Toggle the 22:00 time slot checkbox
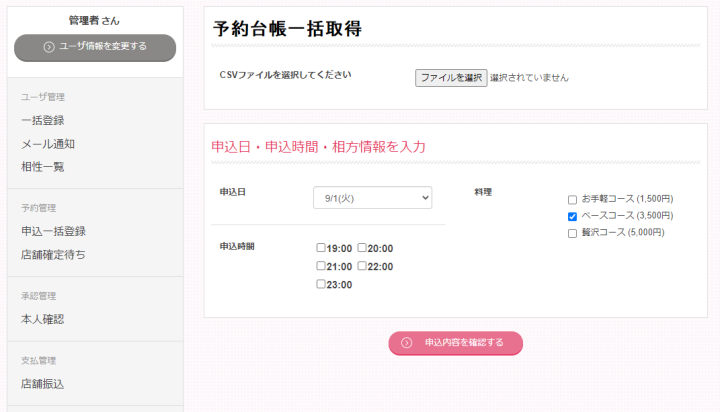 click(x=363, y=266)
